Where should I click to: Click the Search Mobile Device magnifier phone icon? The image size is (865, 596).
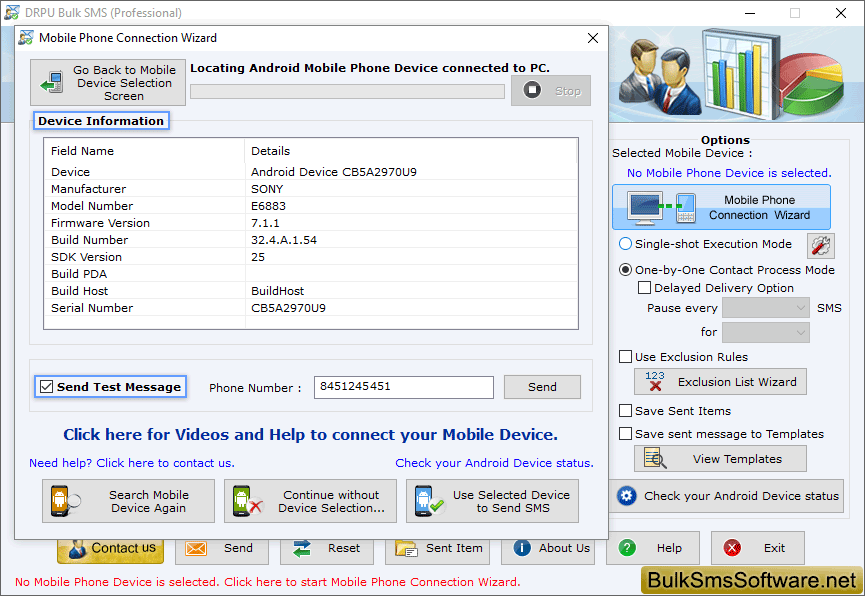coord(65,501)
